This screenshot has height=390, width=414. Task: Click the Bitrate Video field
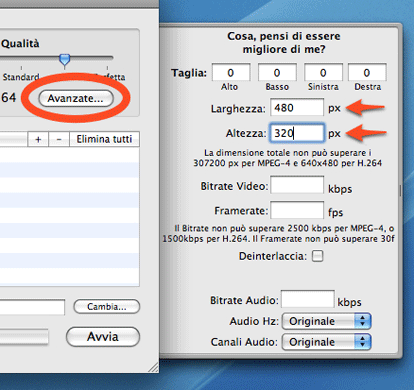pyautogui.click(x=297, y=185)
